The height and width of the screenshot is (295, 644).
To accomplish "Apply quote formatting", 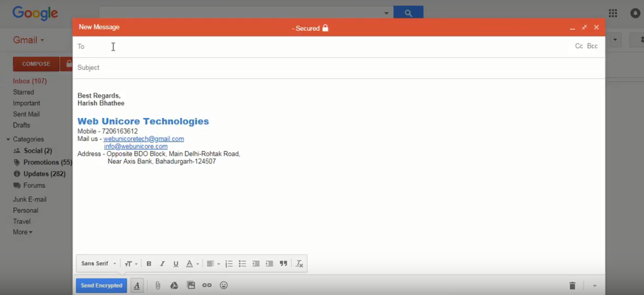I will click(284, 264).
